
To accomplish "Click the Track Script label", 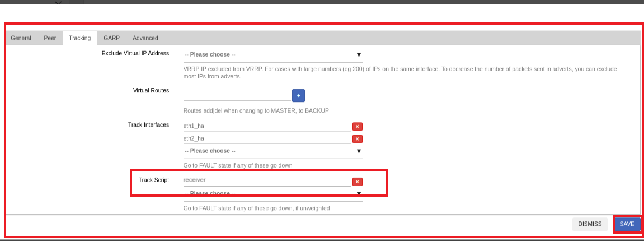I will pyautogui.click(x=154, y=180).
